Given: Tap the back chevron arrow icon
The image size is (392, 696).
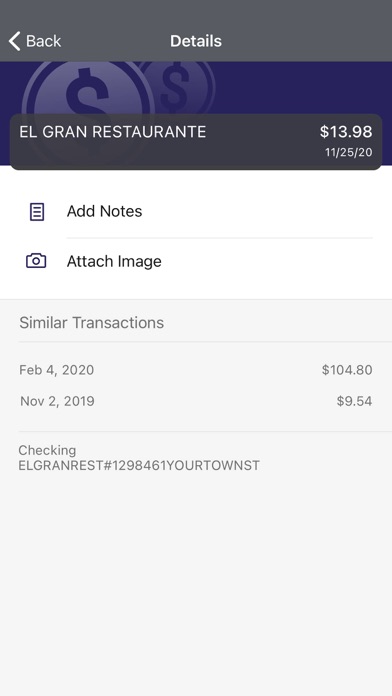Looking at the screenshot, I should (14, 41).
